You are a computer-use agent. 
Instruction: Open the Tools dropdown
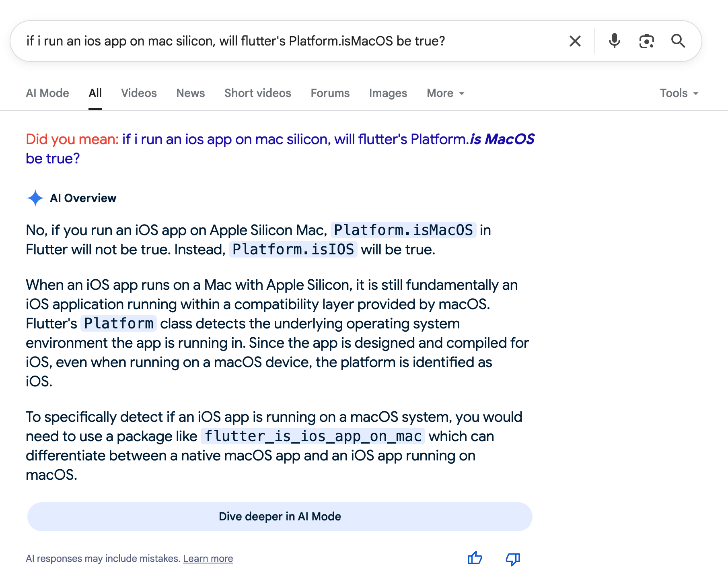tap(679, 93)
